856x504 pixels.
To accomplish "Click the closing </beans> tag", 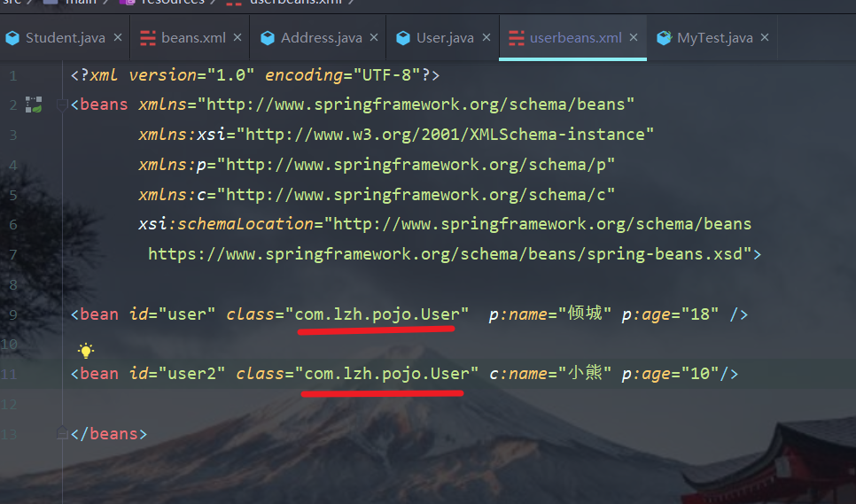I will [x=109, y=434].
